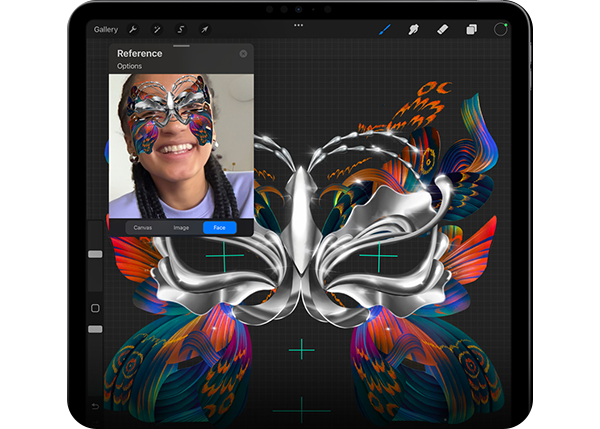Select the Paint brush tool
Viewport: 600px width, 429px height.
click(383, 29)
